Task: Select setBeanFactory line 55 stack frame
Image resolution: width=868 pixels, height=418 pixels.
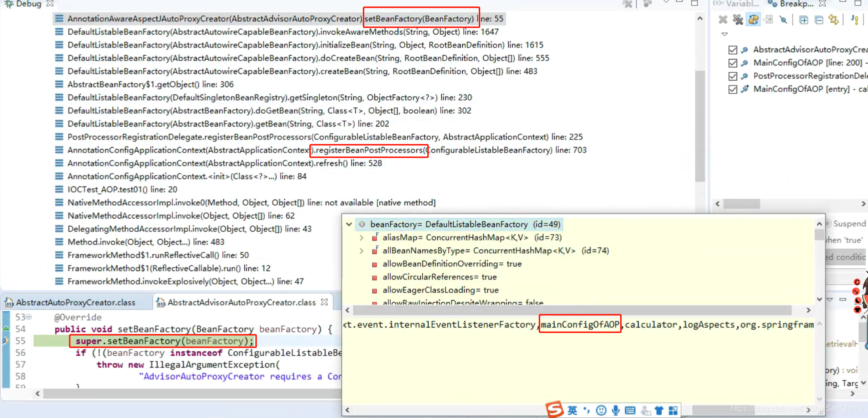Action: [x=280, y=19]
